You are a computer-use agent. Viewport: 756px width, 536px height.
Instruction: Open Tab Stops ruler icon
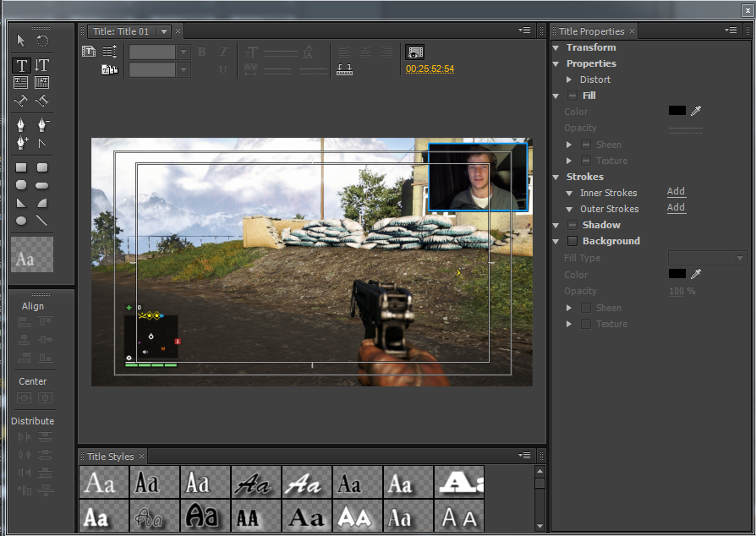pos(344,69)
